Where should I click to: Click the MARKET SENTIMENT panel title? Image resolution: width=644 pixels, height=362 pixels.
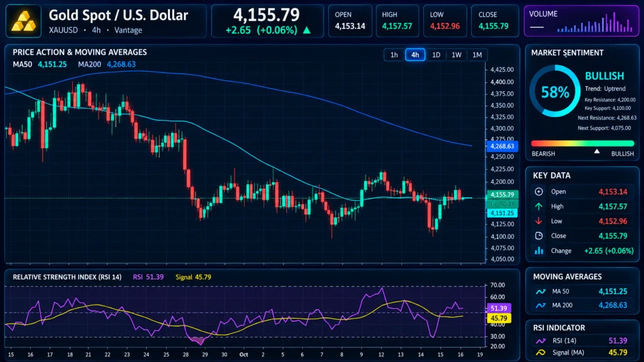click(567, 53)
